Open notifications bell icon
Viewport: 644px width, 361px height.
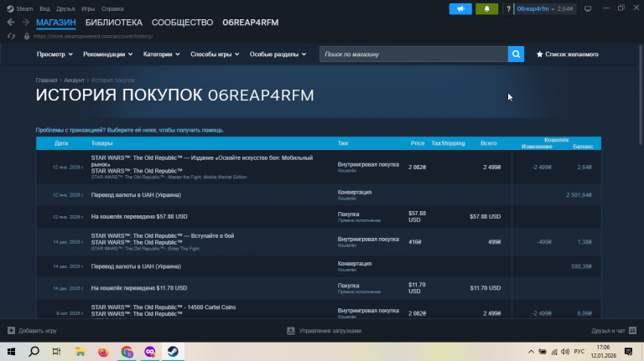point(486,8)
